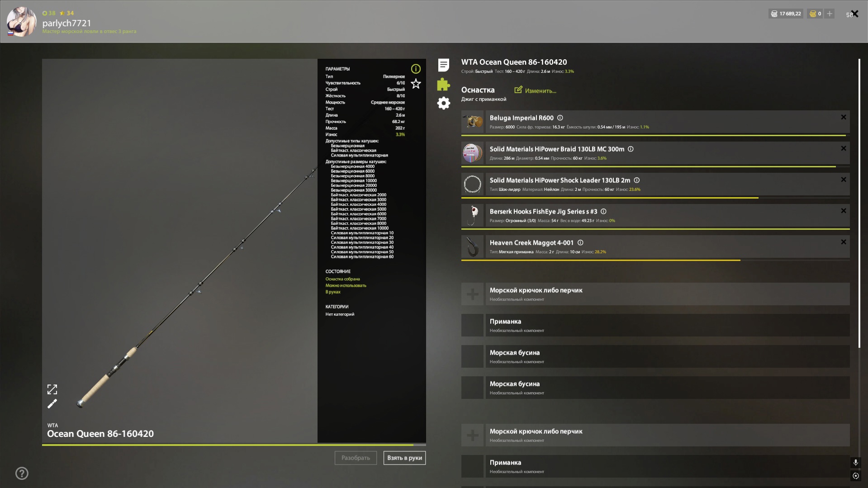This screenshot has width=868, height=488.
Task: Show info for HiPower Shock Leader 130LB
Action: (636, 180)
